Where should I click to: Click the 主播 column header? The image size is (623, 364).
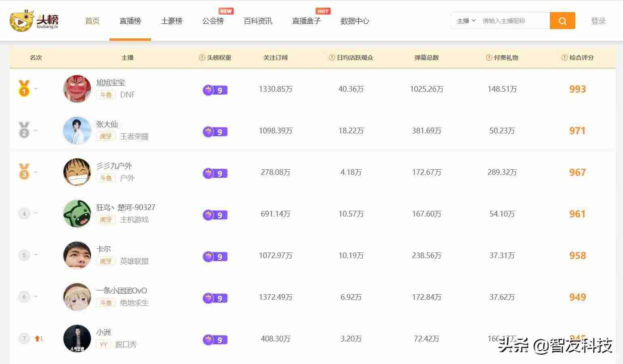(128, 58)
